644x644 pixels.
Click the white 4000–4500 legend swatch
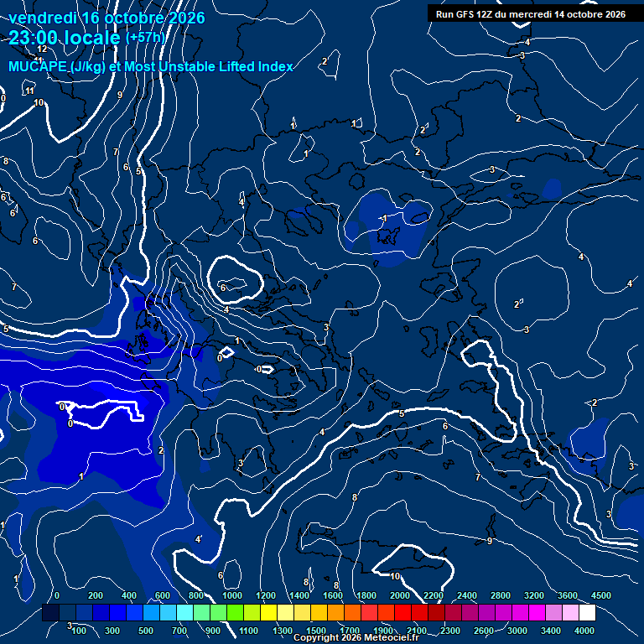[x=587, y=612]
